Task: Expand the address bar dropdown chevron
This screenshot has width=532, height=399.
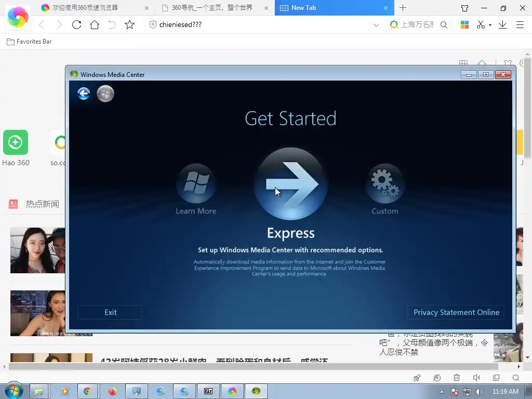Action: point(376,25)
